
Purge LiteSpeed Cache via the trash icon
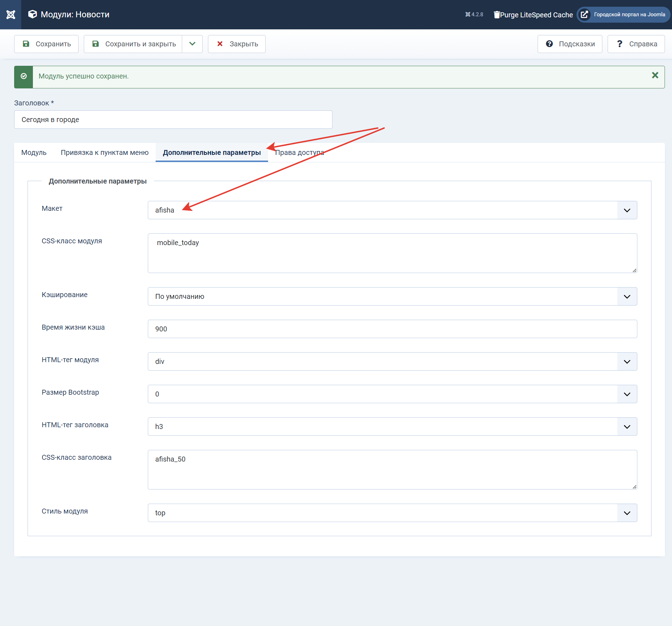pyautogui.click(x=497, y=15)
